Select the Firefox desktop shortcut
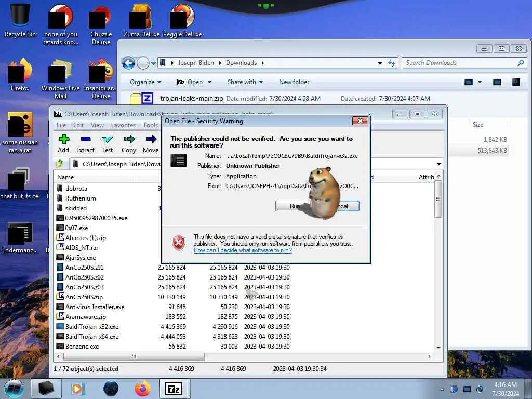The width and height of the screenshot is (532, 399). coord(20,75)
